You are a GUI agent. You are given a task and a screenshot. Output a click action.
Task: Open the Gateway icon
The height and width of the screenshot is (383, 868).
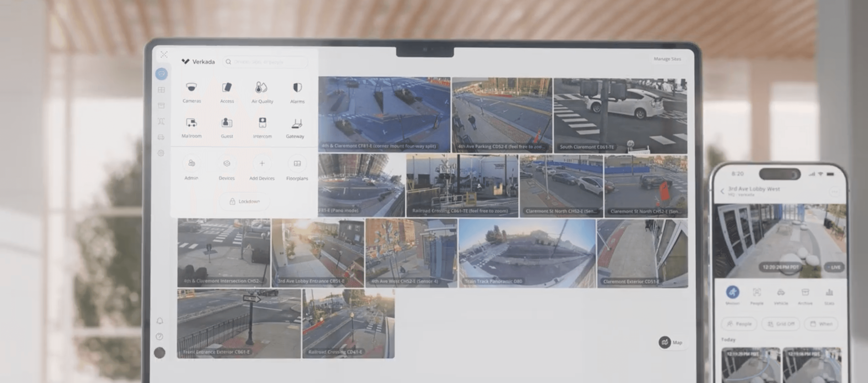[297, 124]
